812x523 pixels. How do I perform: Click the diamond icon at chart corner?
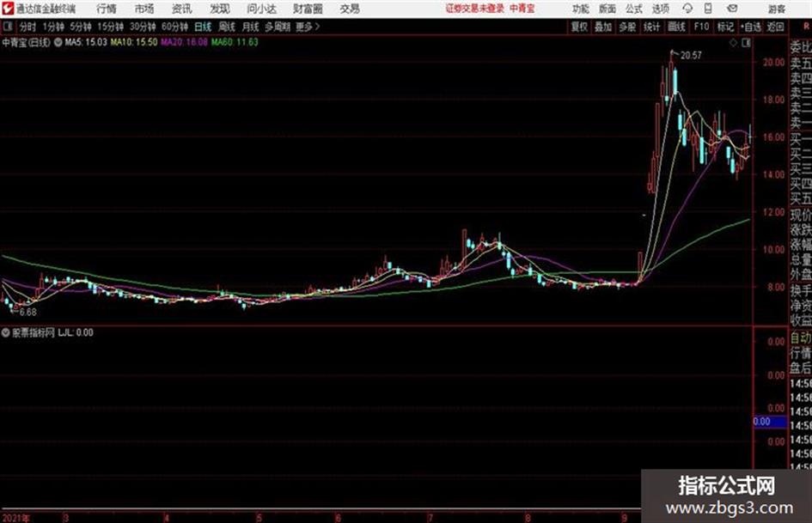[733, 43]
